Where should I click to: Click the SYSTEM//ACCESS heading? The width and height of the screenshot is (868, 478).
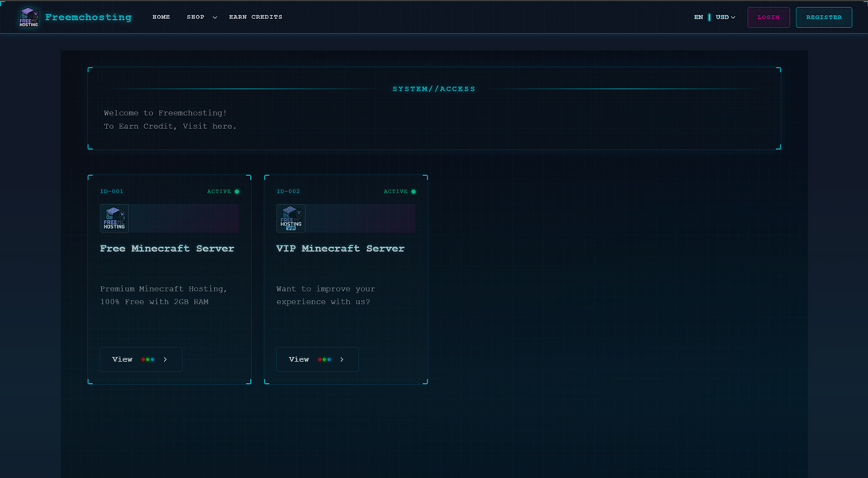tap(434, 89)
